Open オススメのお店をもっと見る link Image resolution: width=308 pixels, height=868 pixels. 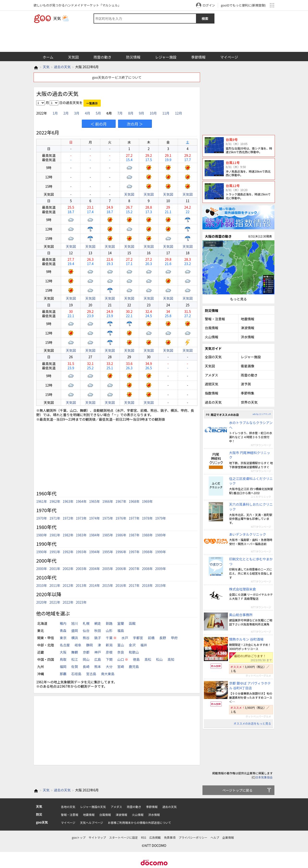point(252,723)
